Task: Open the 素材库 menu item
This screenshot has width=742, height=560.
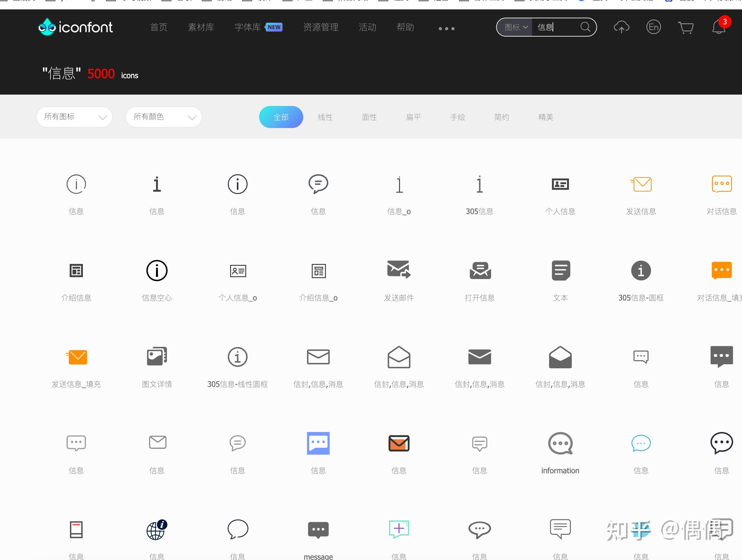Action: tap(201, 27)
